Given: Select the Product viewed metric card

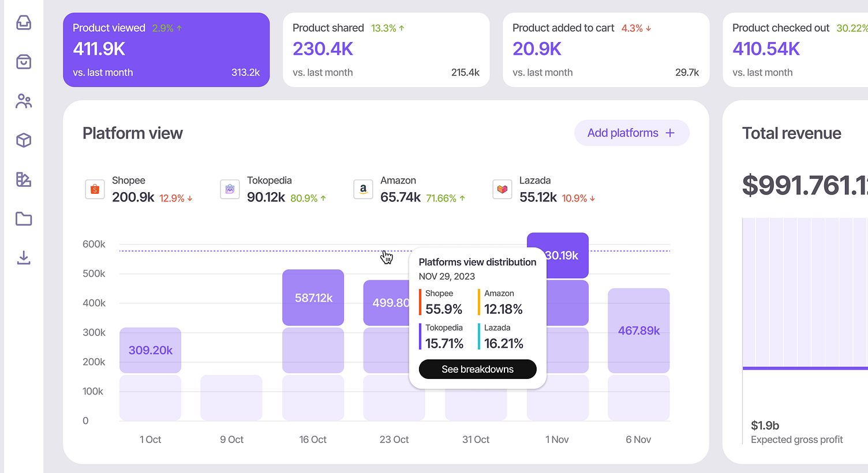Looking at the screenshot, I should click(166, 50).
